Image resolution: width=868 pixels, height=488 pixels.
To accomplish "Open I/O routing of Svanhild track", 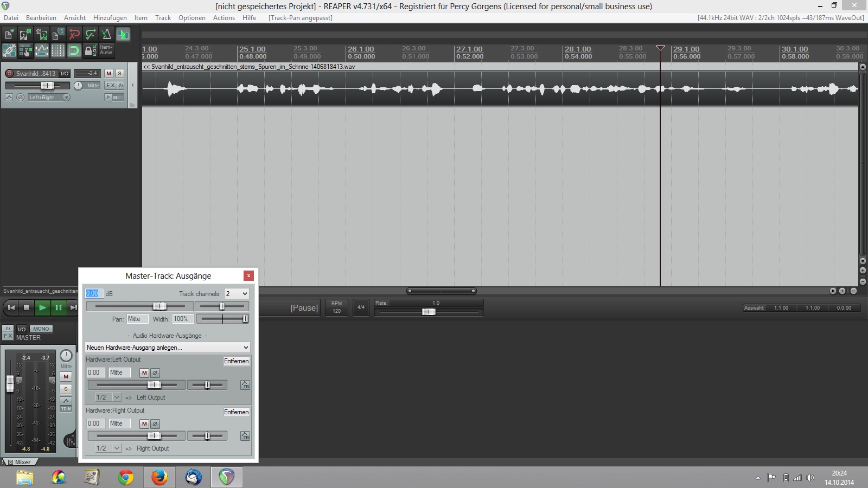I will point(65,73).
